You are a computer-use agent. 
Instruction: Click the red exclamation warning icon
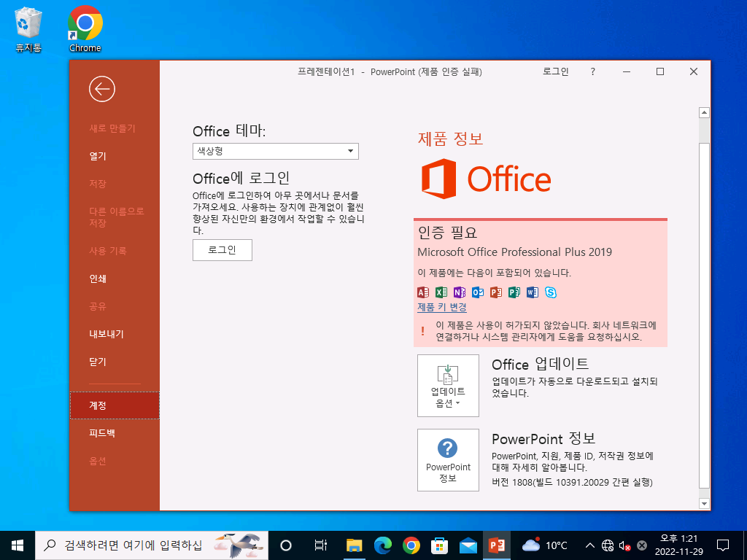click(422, 330)
